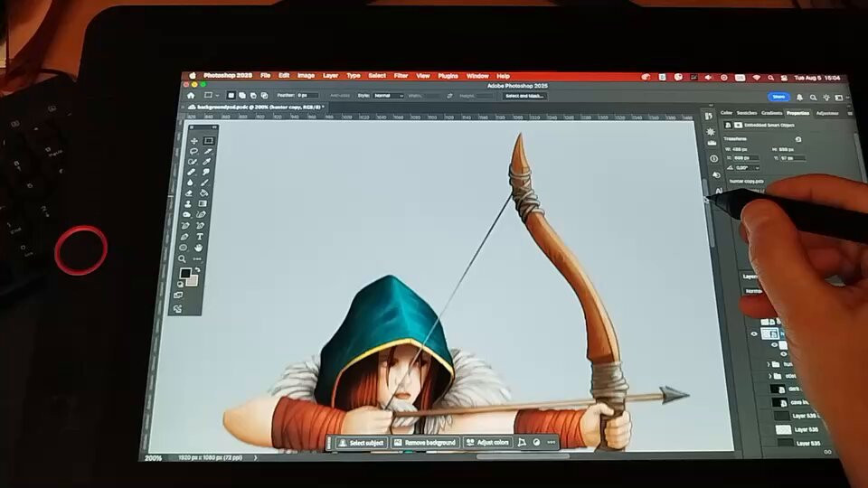868x488 pixels.
Task: Click the foreground color swatch
Action: pos(184,273)
